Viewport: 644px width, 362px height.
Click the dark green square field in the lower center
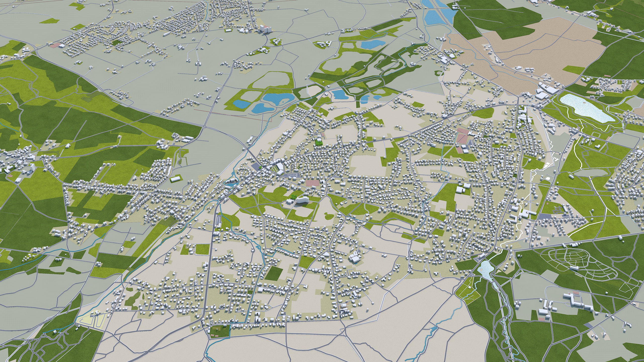(274, 273)
